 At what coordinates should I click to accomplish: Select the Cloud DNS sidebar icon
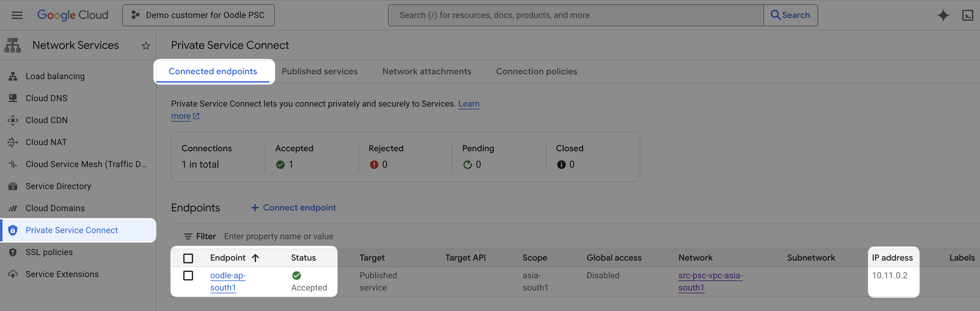(13, 98)
